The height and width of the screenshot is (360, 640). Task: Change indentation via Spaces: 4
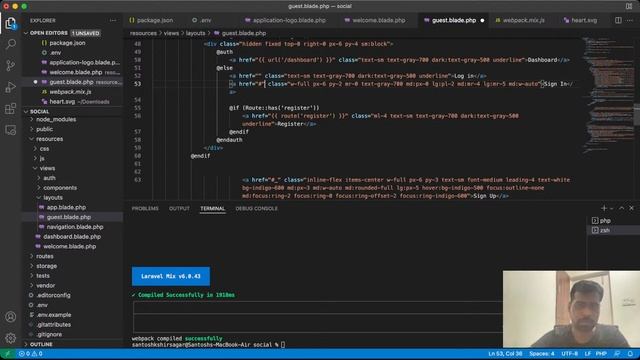pos(542,354)
